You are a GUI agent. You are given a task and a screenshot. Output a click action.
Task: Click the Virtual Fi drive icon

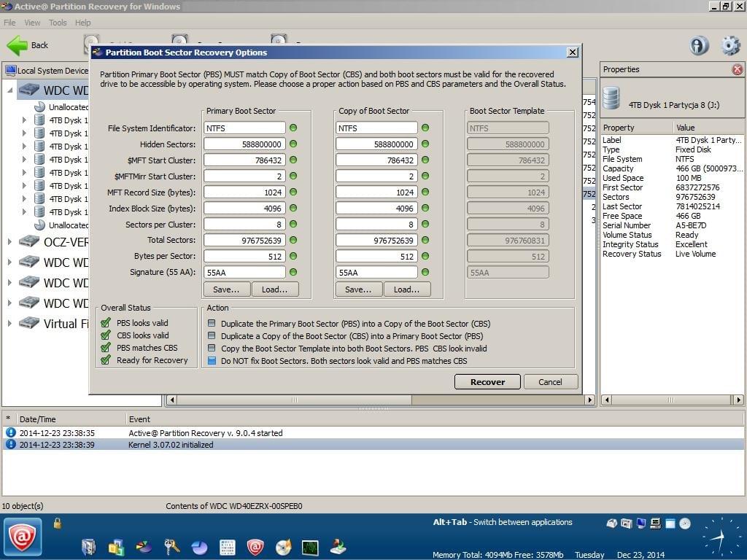pos(29,323)
